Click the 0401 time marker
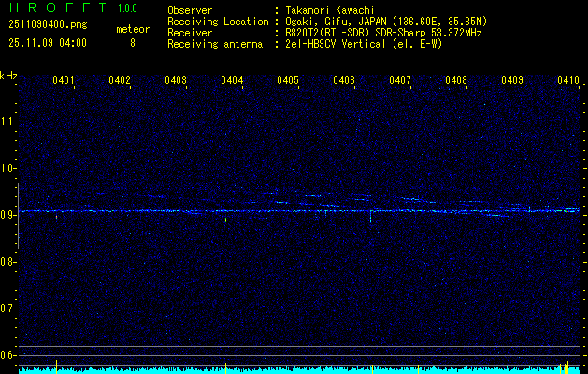 point(64,81)
